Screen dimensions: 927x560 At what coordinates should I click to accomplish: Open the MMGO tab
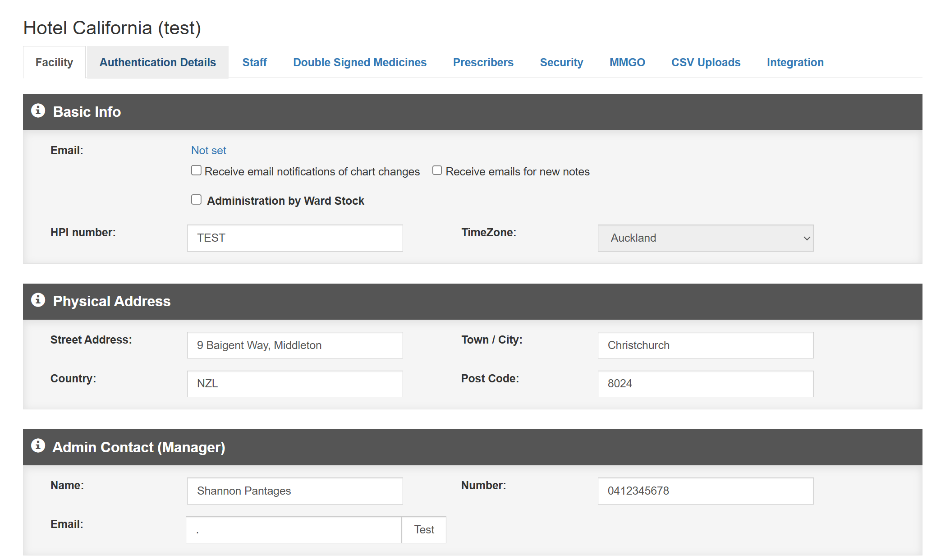(627, 62)
